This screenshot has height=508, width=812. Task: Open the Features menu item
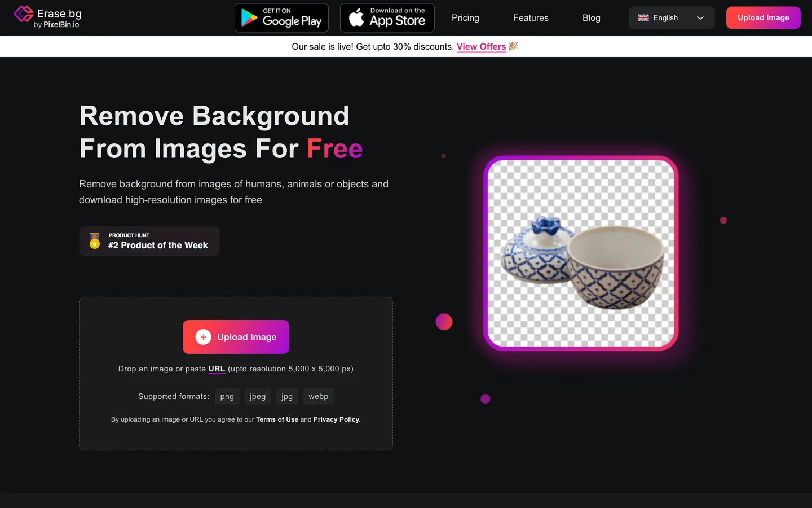pos(531,18)
